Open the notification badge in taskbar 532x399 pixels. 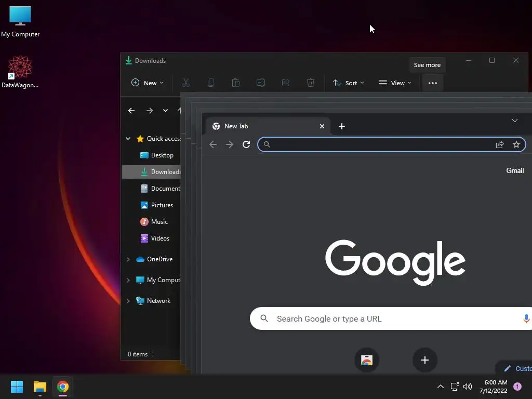(x=517, y=387)
